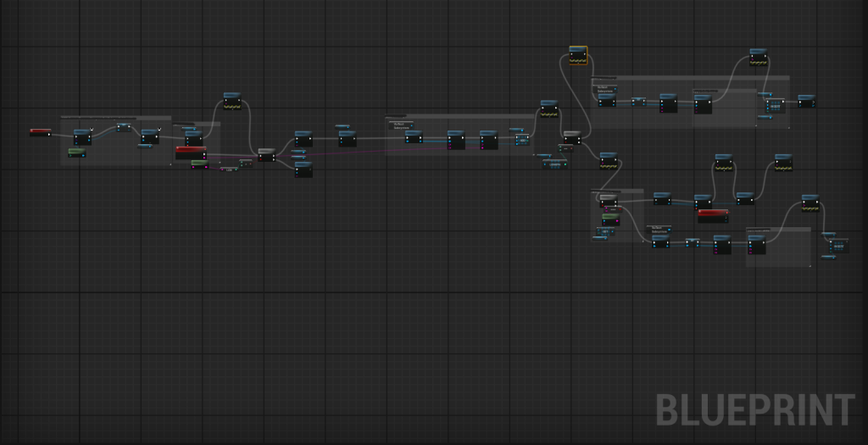The image size is (868, 445).
Task: Select the large red node in left comment group
Action: point(191,153)
